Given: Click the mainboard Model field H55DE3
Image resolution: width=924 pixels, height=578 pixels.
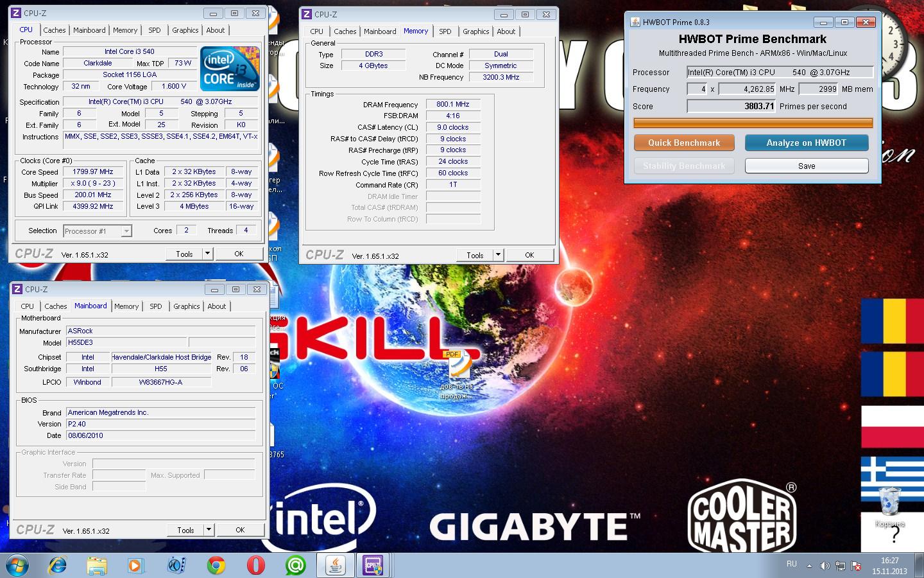Looking at the screenshot, I should tap(126, 342).
